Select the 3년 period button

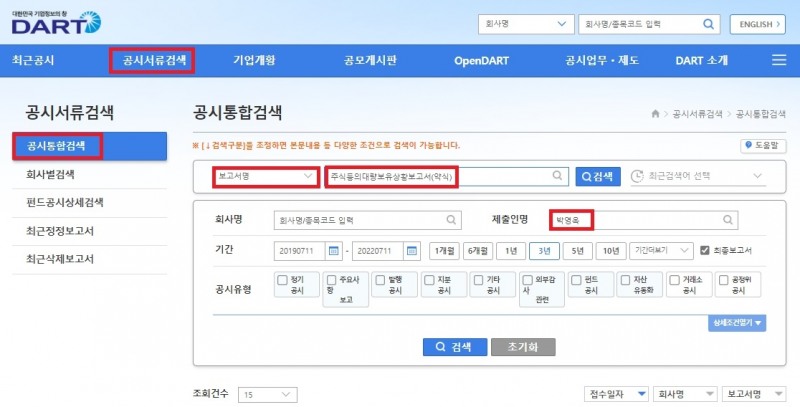point(544,250)
